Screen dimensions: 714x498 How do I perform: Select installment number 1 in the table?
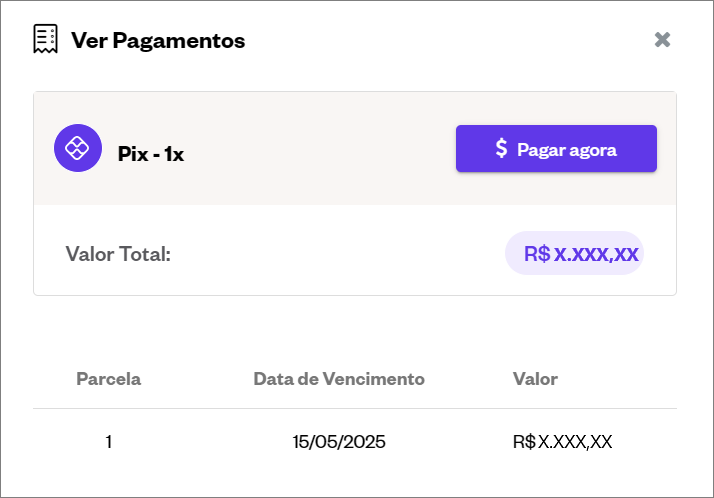[108, 442]
